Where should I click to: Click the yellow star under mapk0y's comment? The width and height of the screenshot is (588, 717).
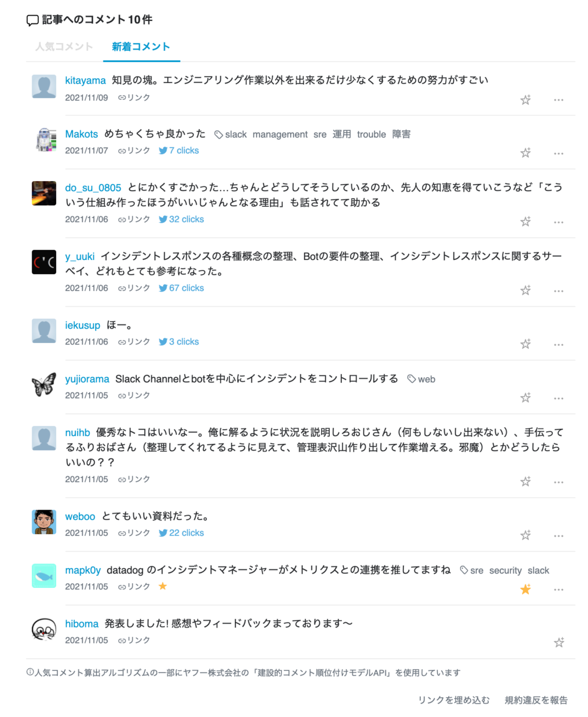click(525, 590)
